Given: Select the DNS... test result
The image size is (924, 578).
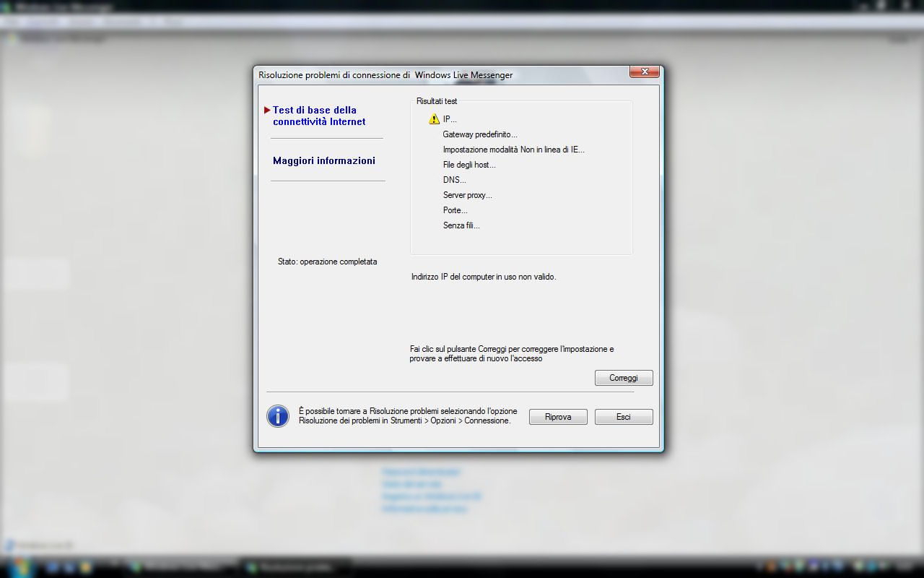Looking at the screenshot, I should click(x=454, y=180).
